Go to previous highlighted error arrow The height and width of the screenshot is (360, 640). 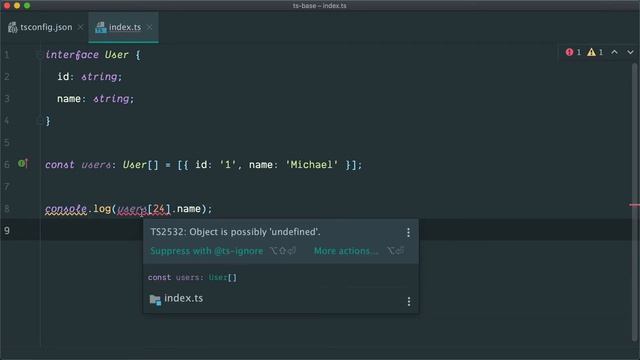(614, 52)
